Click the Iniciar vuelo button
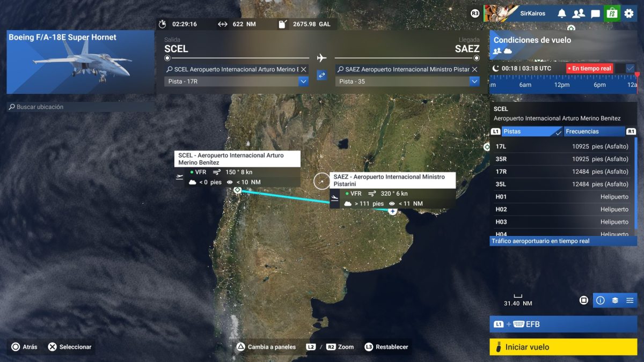The image size is (644, 362). [563, 347]
